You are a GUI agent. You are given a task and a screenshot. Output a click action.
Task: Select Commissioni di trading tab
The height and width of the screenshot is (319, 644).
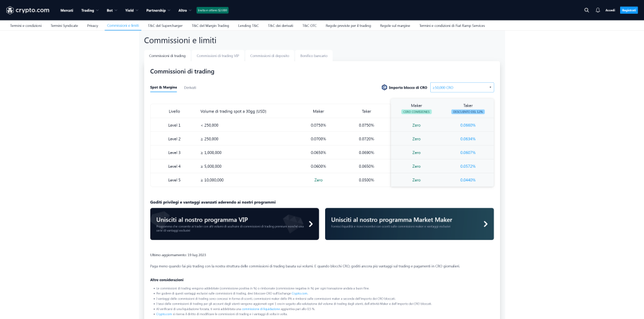pos(167,56)
